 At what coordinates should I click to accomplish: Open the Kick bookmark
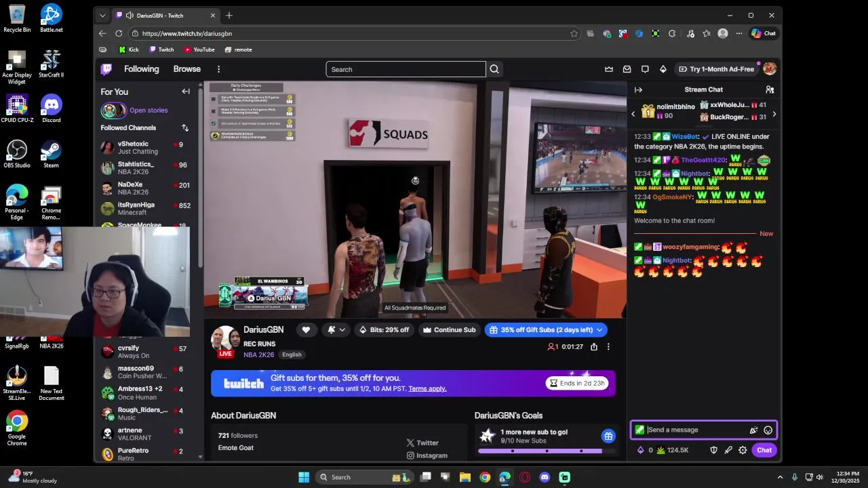click(128, 49)
